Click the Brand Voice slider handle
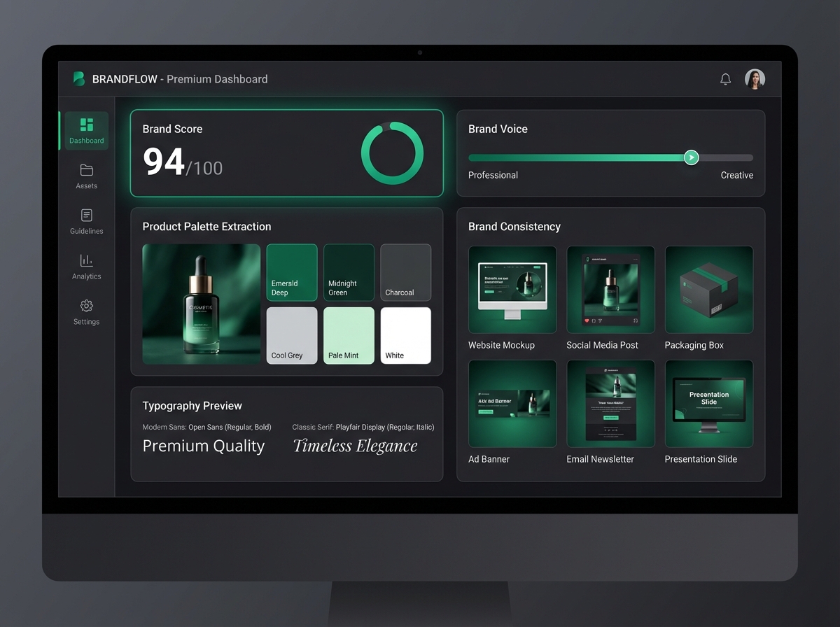The height and width of the screenshot is (627, 840). pyautogui.click(x=691, y=157)
